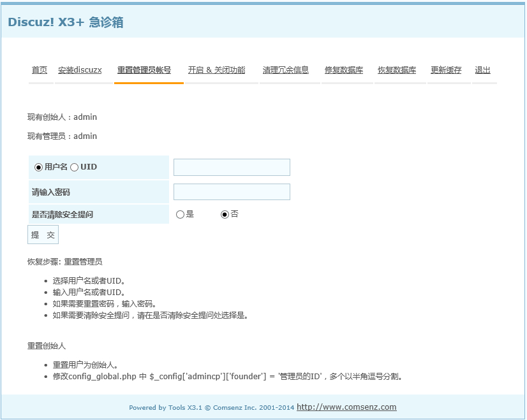The image size is (527, 420).
Task: Click the 选择用户名或者UID。 bullet
Action: (x=89, y=281)
